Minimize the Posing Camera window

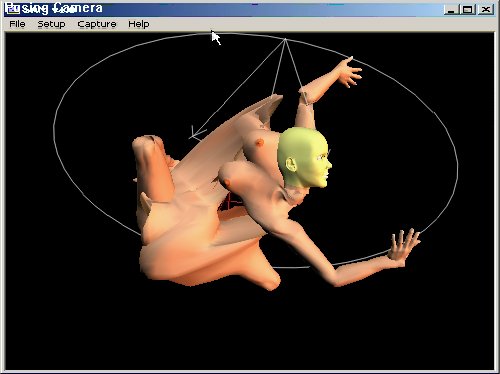pyautogui.click(x=451, y=9)
